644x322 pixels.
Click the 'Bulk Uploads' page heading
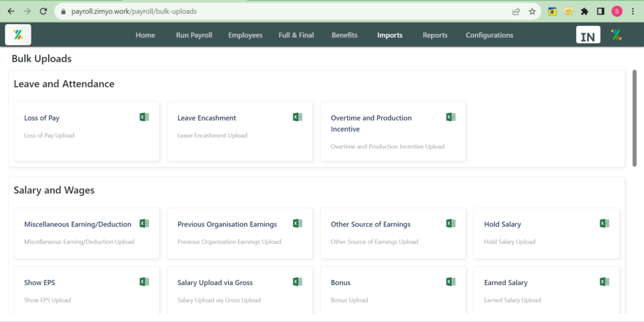[x=42, y=58]
